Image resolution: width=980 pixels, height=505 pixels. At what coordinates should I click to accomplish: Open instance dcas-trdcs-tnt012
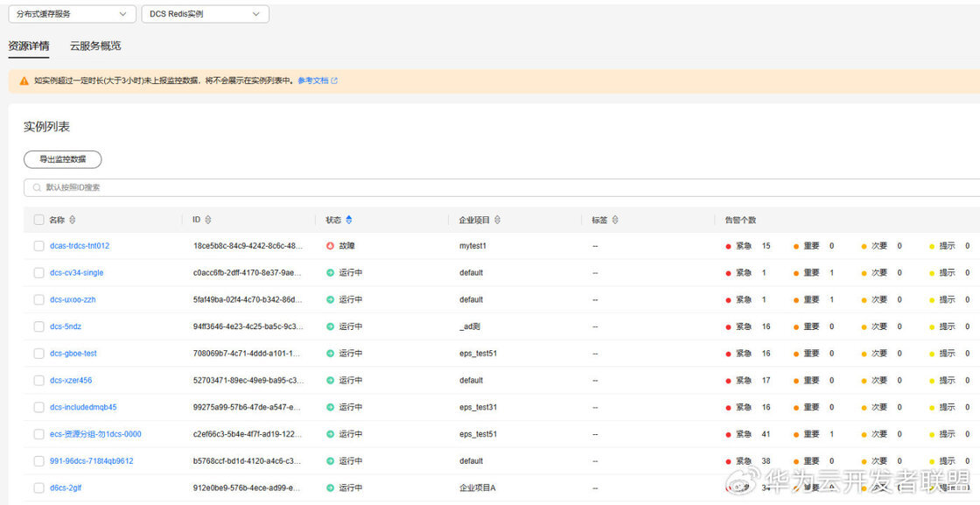pyautogui.click(x=80, y=246)
